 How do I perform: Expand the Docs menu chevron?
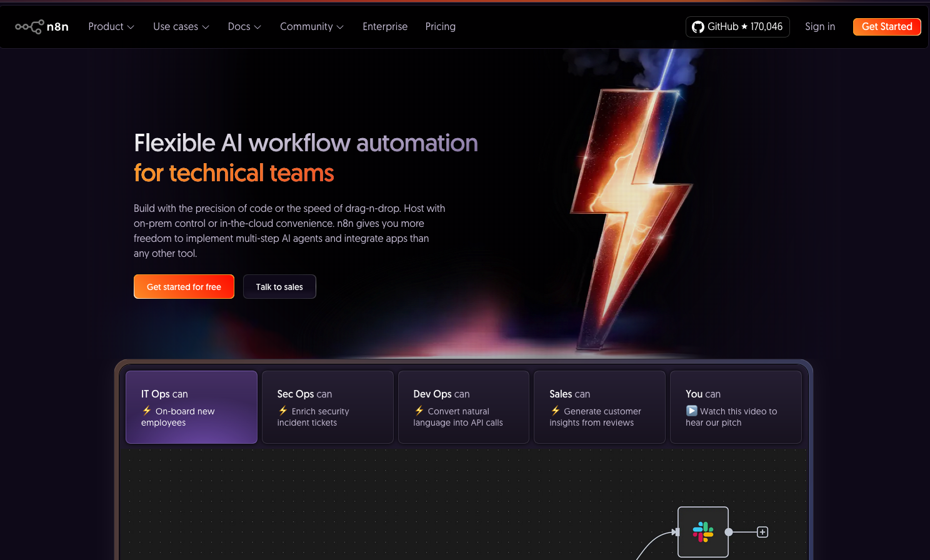point(257,27)
